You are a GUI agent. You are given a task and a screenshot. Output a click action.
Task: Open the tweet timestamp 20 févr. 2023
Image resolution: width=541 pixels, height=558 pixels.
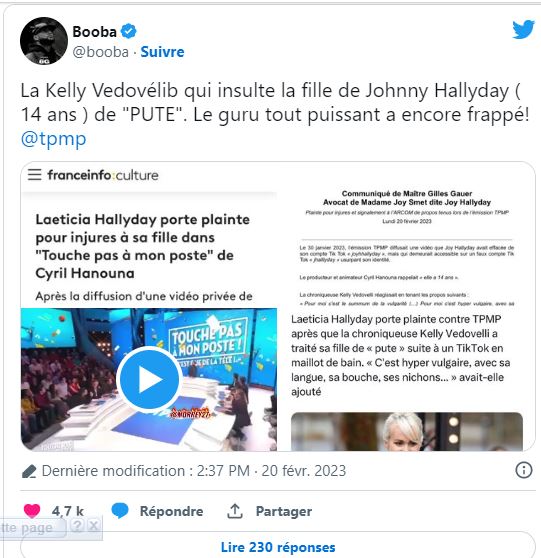point(304,471)
